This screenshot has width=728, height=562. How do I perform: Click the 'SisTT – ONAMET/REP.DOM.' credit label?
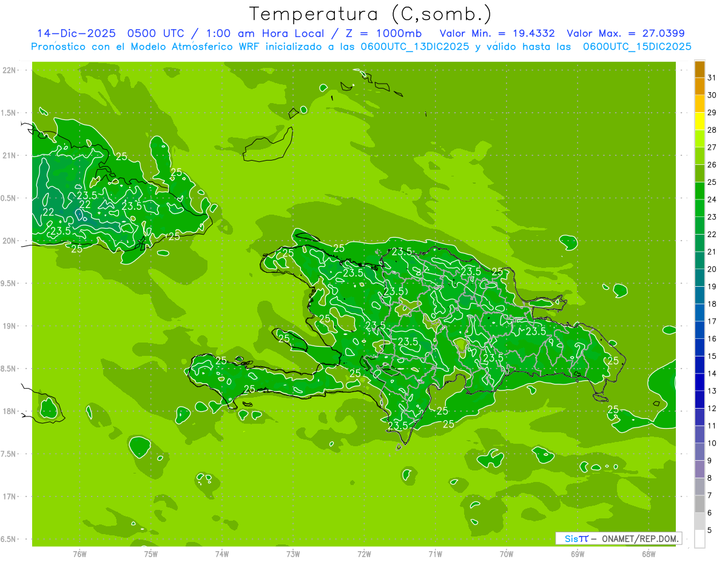(x=618, y=538)
